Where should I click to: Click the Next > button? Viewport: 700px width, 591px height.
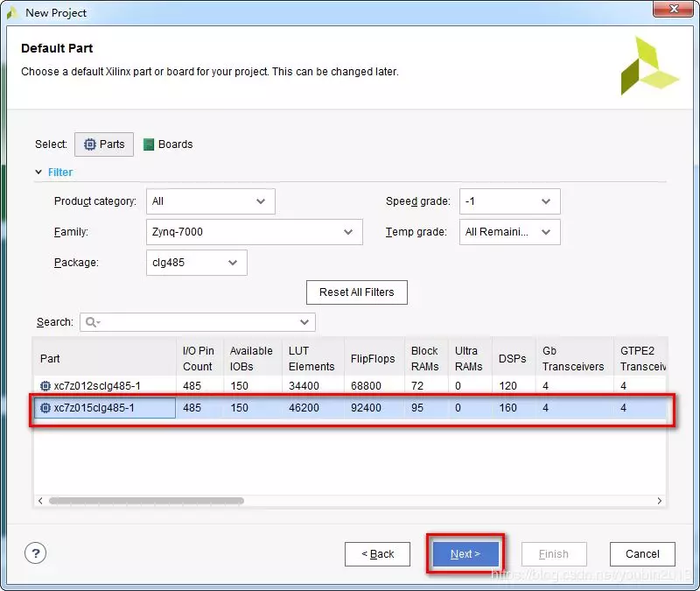pyautogui.click(x=465, y=554)
